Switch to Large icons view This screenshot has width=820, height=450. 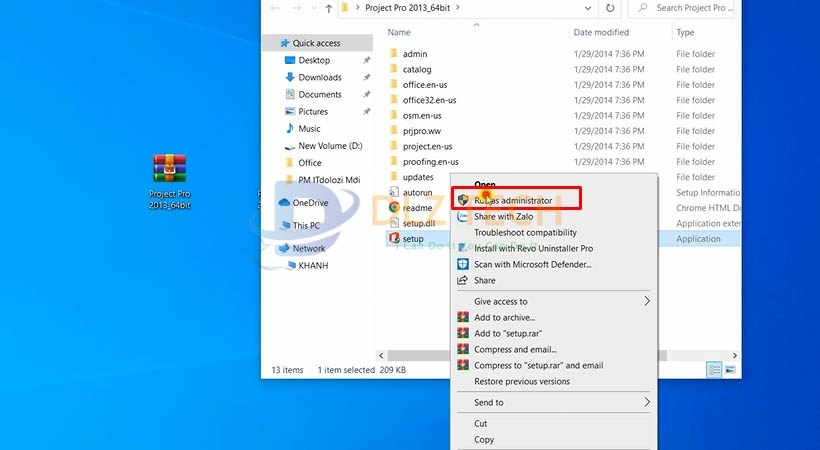(731, 370)
